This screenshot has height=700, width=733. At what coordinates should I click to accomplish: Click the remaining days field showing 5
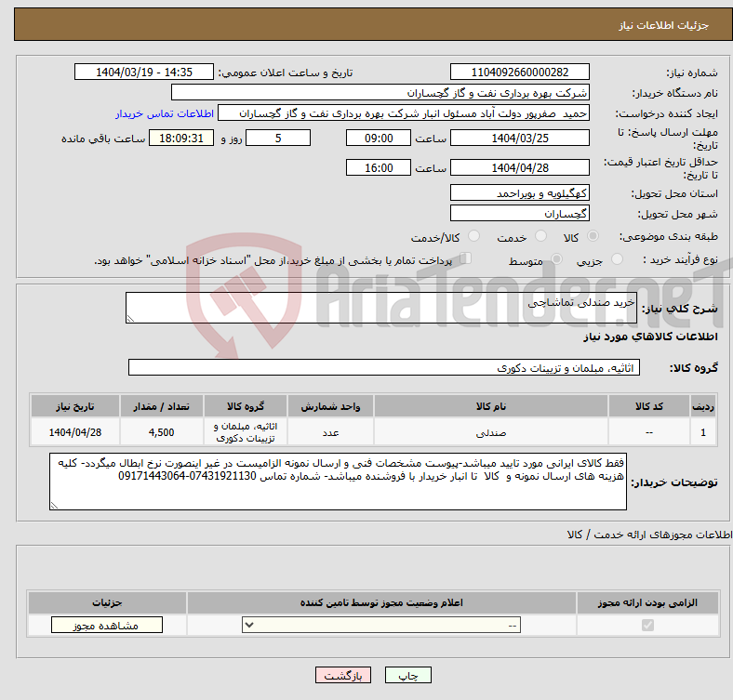point(278,139)
